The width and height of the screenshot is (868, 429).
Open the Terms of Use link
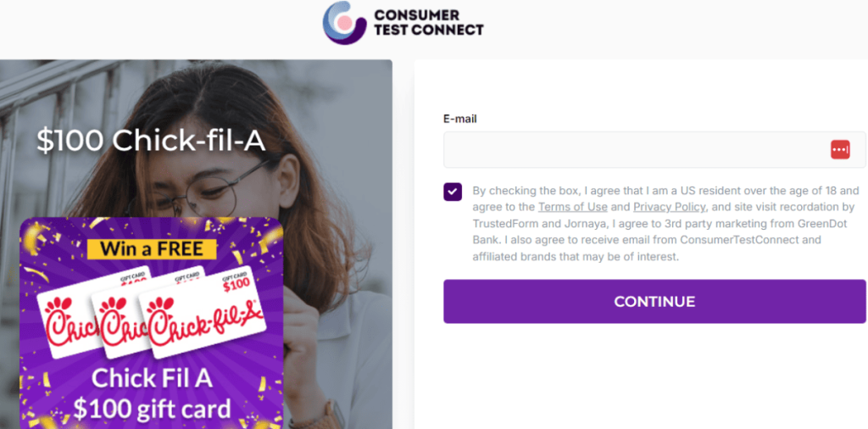pyautogui.click(x=572, y=207)
